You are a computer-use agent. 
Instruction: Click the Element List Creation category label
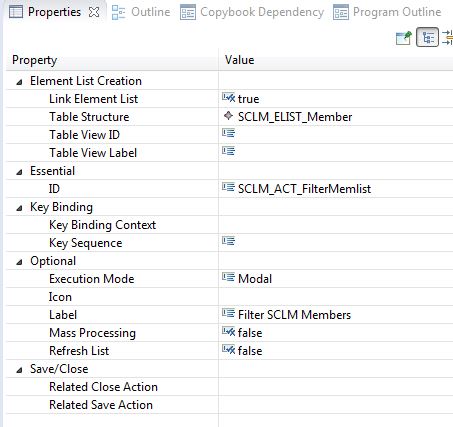click(86, 81)
